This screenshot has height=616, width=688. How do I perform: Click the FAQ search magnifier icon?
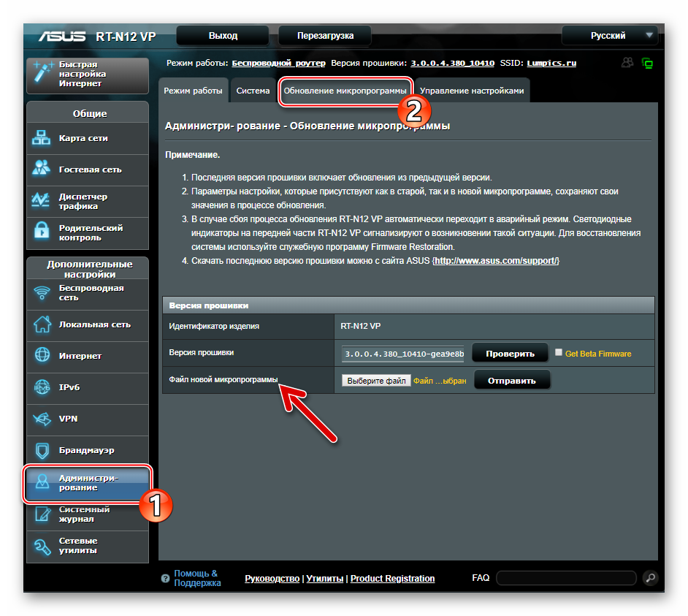(x=650, y=578)
